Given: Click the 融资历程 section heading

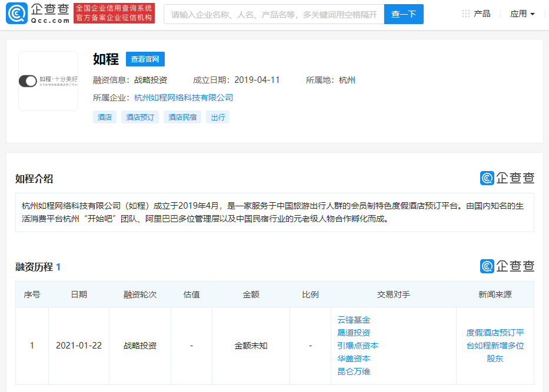Looking at the screenshot, I should tap(34, 267).
